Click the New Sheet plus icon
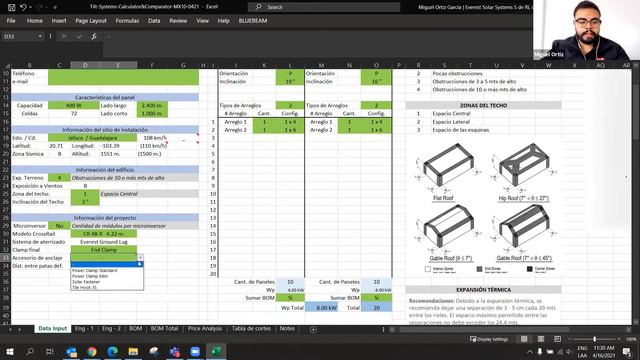 pyautogui.click(x=313, y=329)
